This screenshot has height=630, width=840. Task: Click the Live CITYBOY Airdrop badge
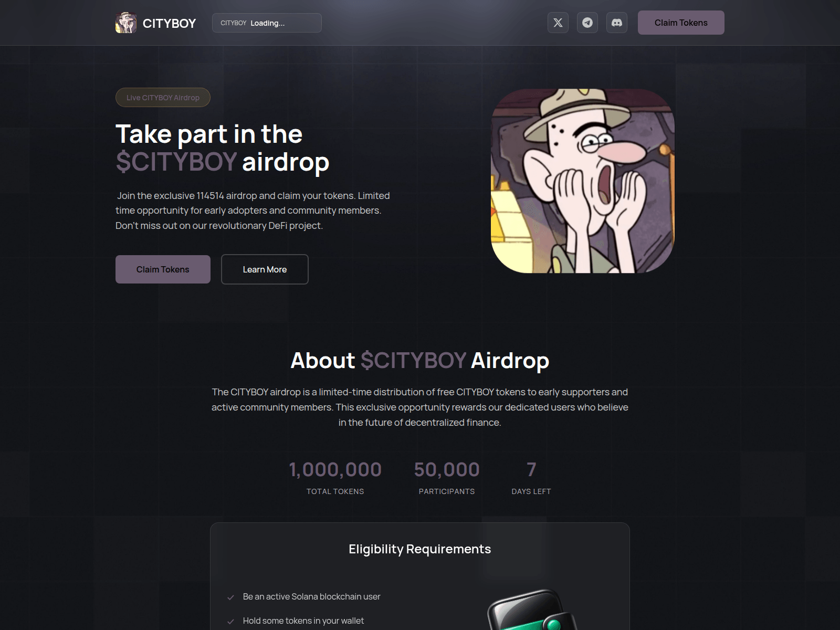click(x=163, y=98)
